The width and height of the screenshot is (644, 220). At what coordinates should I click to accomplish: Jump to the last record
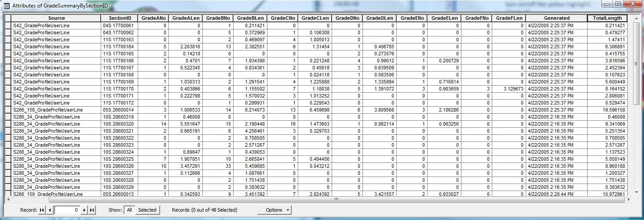tap(92, 210)
